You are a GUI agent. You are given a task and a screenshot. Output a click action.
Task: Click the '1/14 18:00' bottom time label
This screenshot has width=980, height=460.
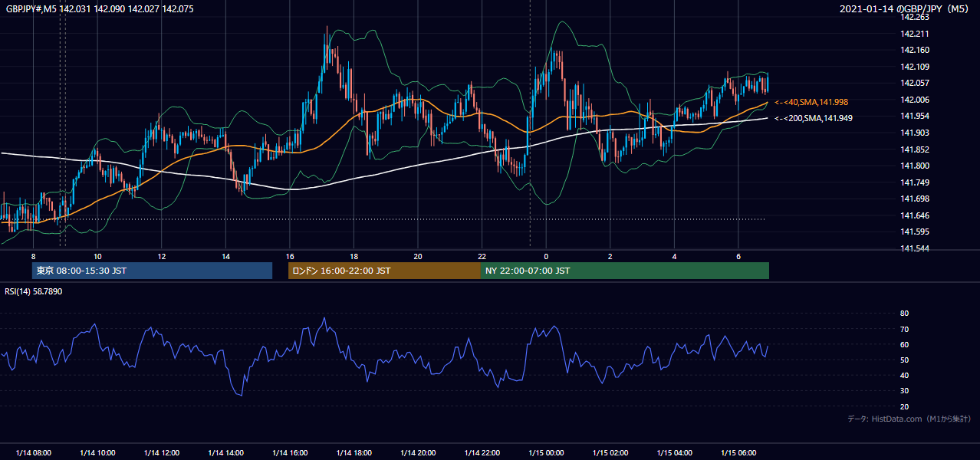[354, 453]
